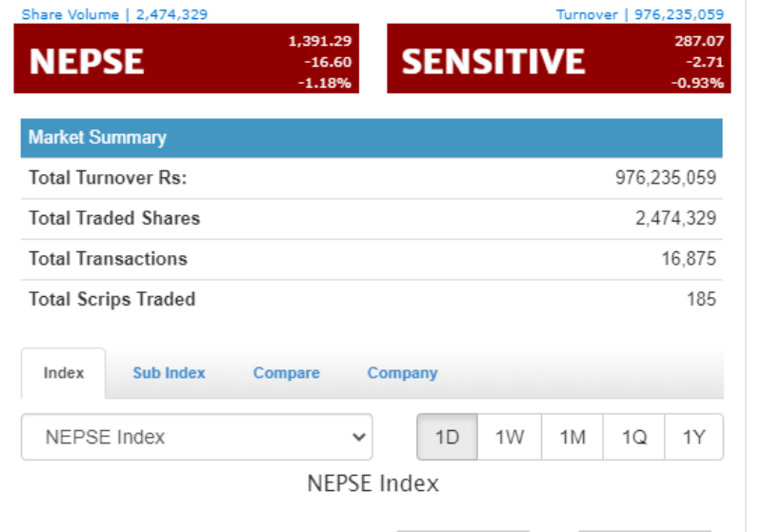Click the Total Scrips Traded label
762x532 pixels.
pos(111,299)
